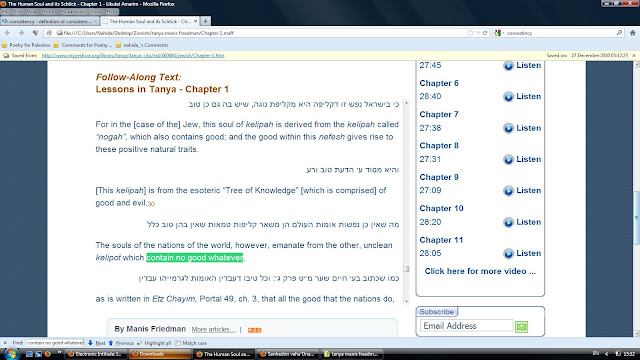
Task: Click the green email subscribe icon
Action: coord(521,327)
